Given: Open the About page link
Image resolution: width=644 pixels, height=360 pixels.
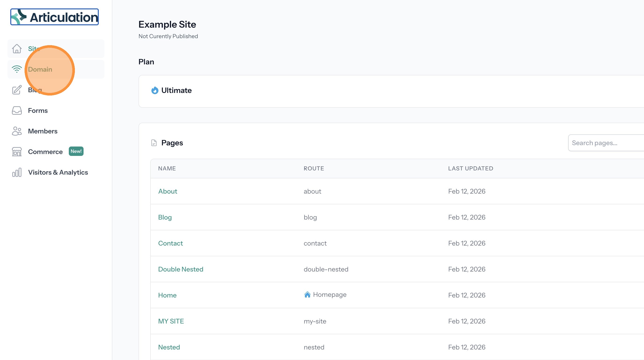Looking at the screenshot, I should pyautogui.click(x=168, y=191).
